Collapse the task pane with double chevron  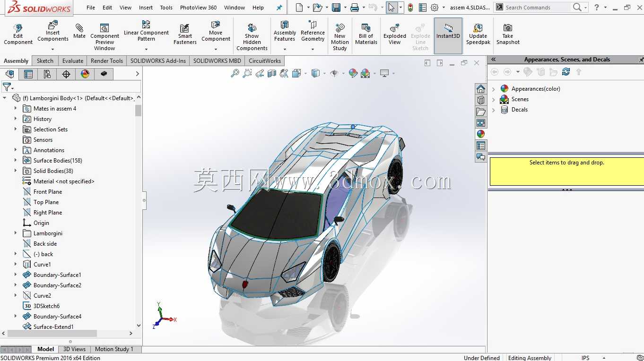[x=493, y=60]
